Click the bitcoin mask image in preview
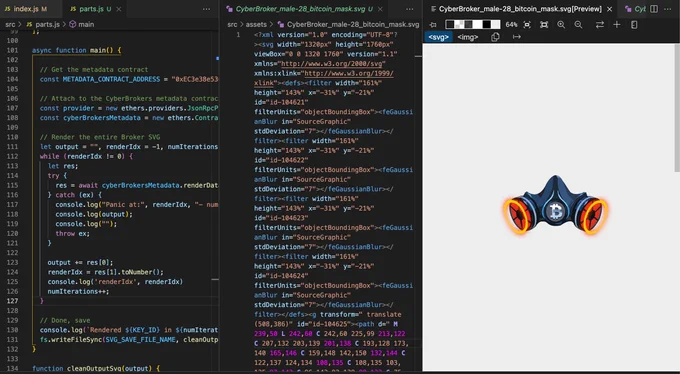680x374 pixels. (556, 205)
